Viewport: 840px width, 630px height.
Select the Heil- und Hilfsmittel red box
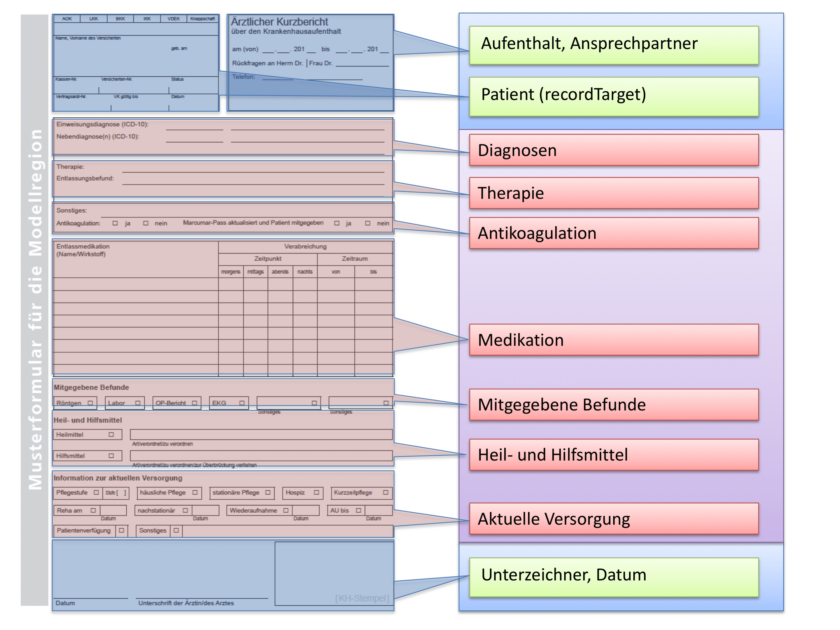click(614, 455)
